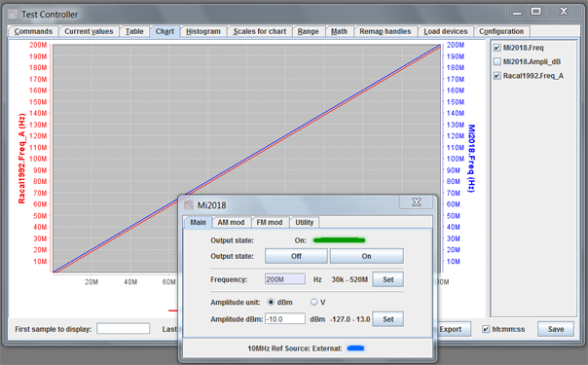Image resolution: width=588 pixels, height=365 pixels.
Task: Click the 40M x-axis label
Action: click(130, 282)
